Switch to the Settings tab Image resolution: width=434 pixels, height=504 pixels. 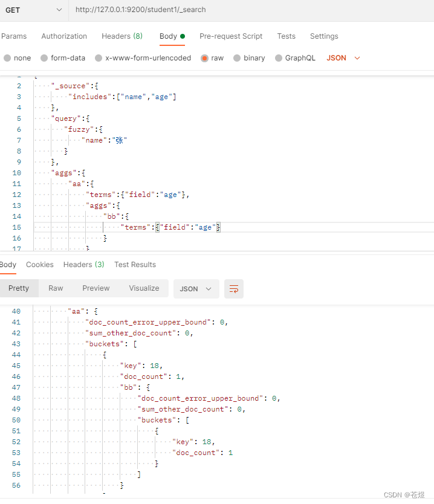[x=324, y=36]
